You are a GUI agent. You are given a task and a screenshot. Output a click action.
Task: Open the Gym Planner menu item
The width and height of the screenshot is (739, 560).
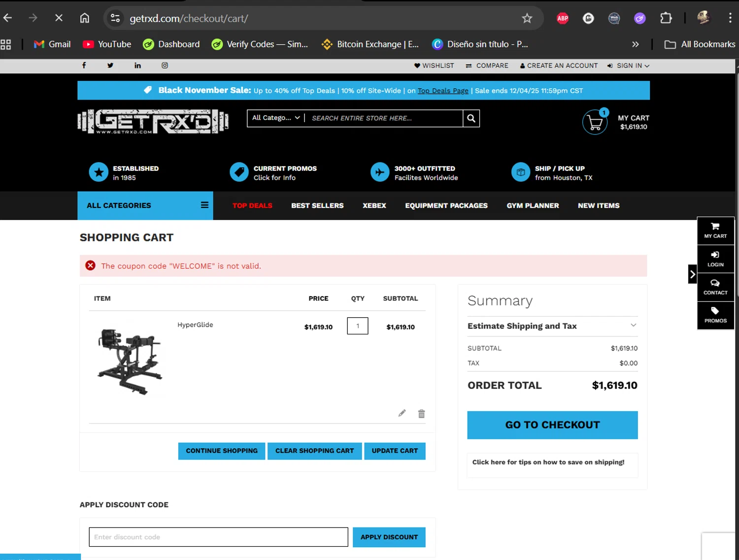533,205
